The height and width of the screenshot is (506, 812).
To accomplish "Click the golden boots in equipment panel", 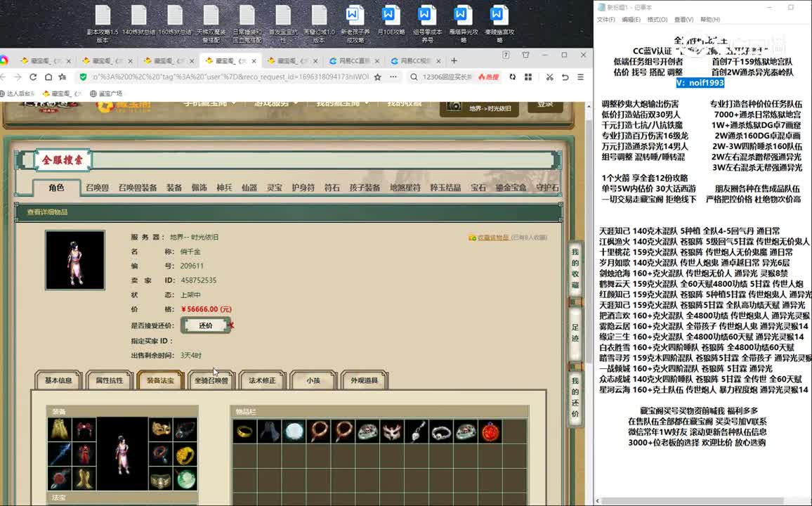I will point(84,479).
